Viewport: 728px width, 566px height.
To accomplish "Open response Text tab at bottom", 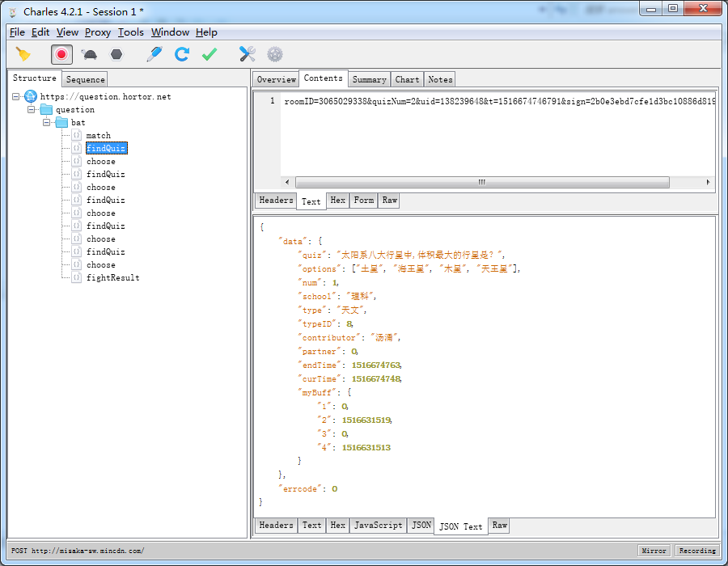I will point(311,526).
